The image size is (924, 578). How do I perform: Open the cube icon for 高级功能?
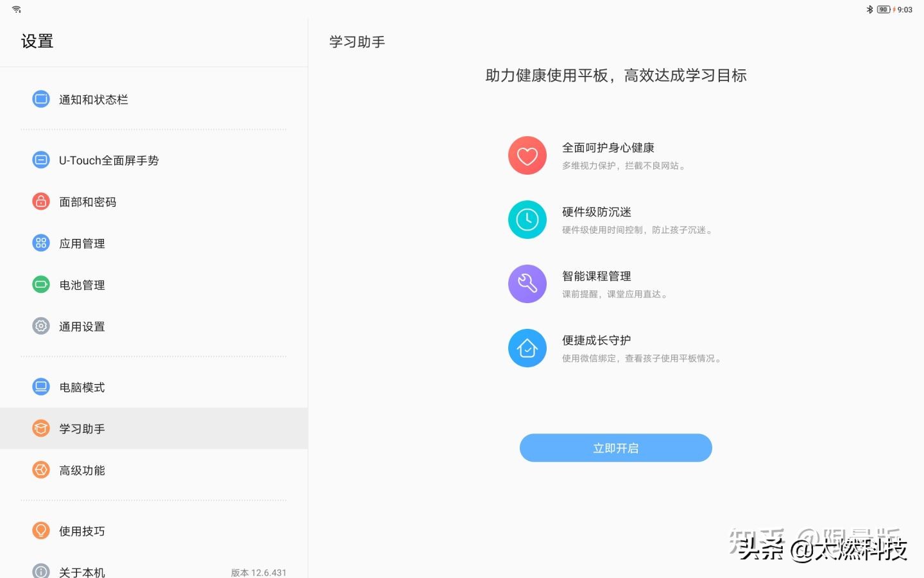(x=40, y=469)
